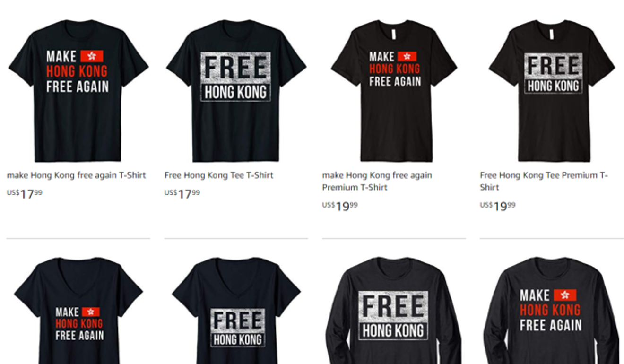Open the long-sleeve 'Free Hong Kong' shirt image
This screenshot has height=364, width=624.
(x=393, y=311)
